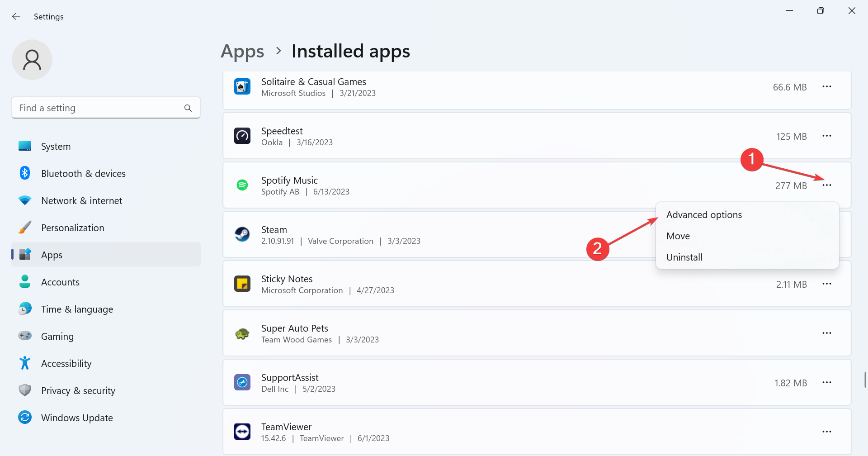Viewport: 868px width, 456px height.
Task: Click the search magnifier icon
Action: [188, 108]
